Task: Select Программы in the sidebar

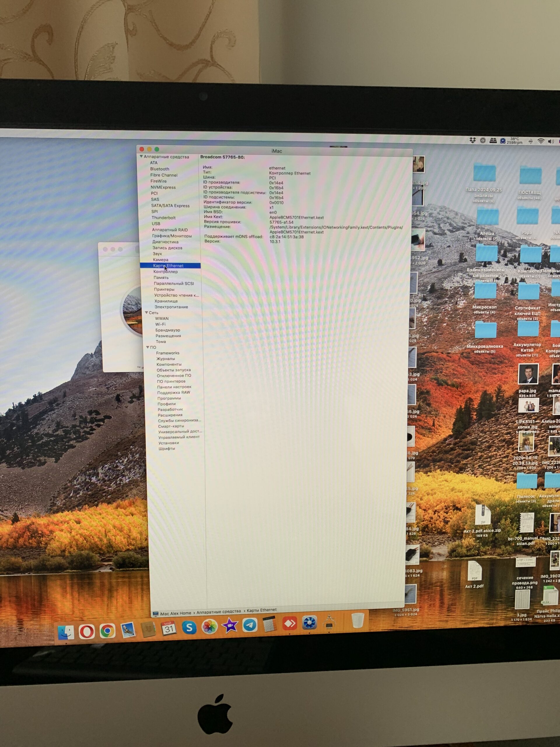Action: coord(169,398)
